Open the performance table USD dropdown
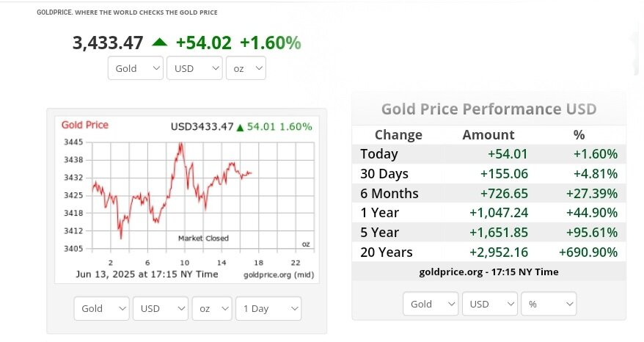 coord(489,304)
